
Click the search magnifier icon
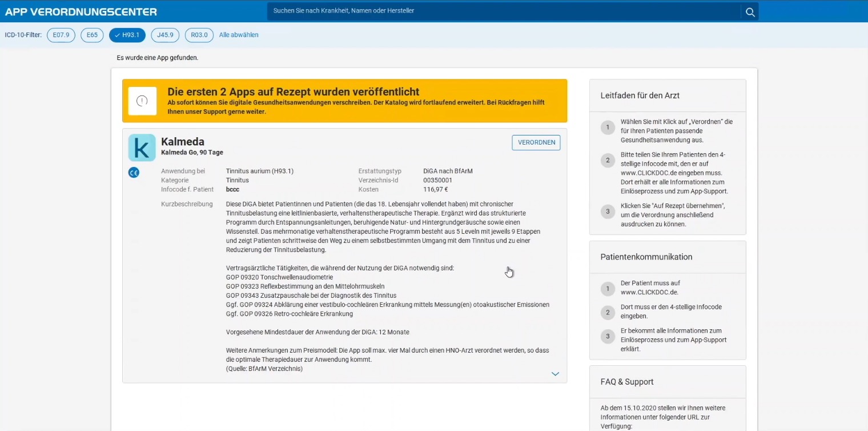point(750,11)
